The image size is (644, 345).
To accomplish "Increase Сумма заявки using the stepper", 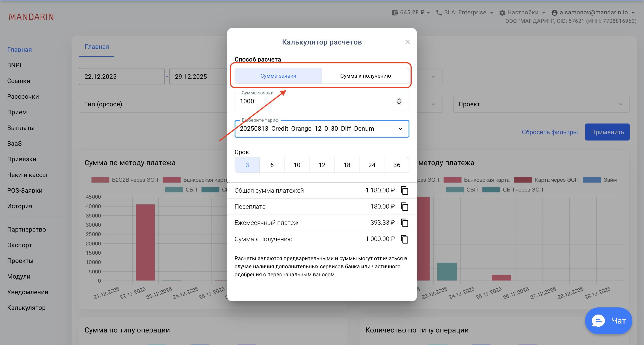I will 399,100.
